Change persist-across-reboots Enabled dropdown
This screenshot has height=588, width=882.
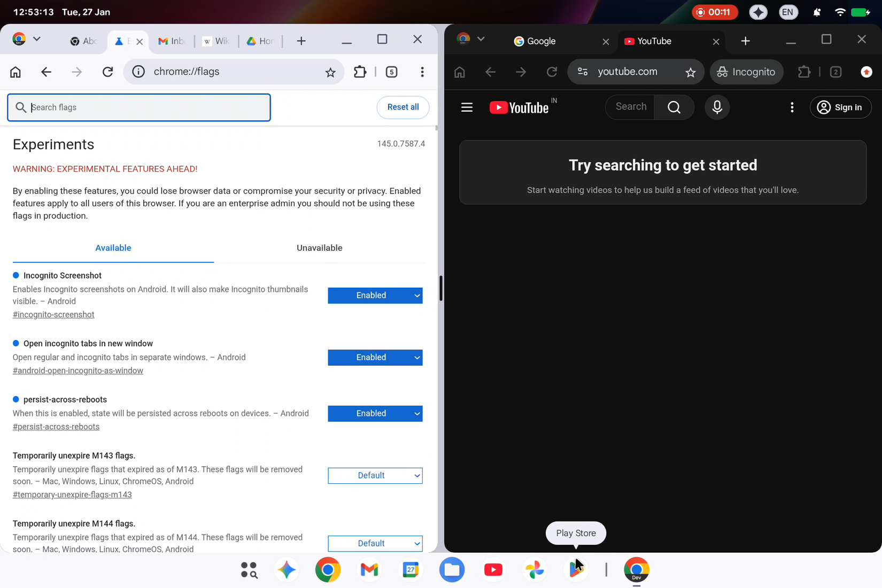pyautogui.click(x=375, y=413)
